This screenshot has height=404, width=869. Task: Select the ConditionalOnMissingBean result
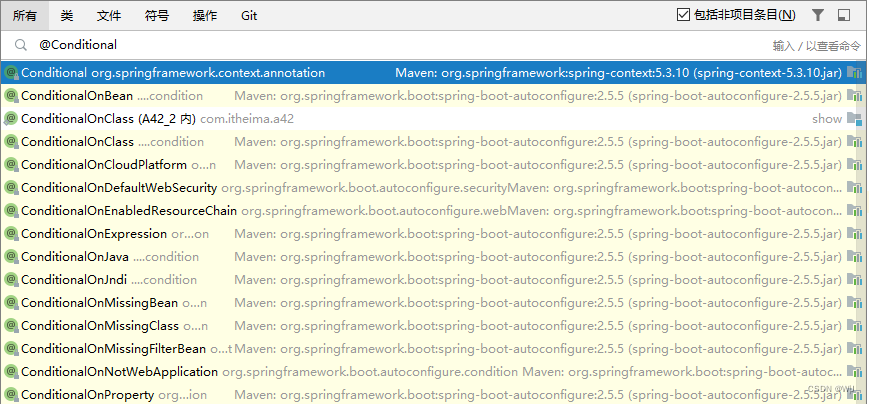click(433, 303)
